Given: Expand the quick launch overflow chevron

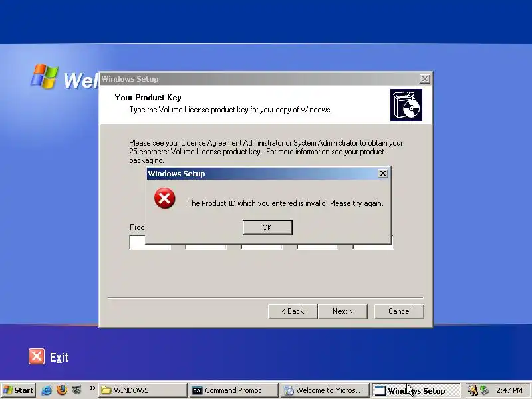Looking at the screenshot, I should pyautogui.click(x=92, y=388).
